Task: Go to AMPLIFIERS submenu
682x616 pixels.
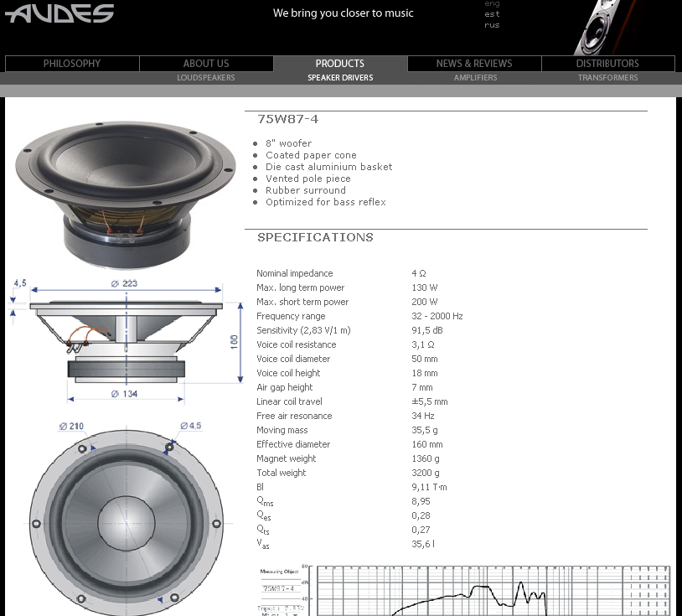Action: 475,78
